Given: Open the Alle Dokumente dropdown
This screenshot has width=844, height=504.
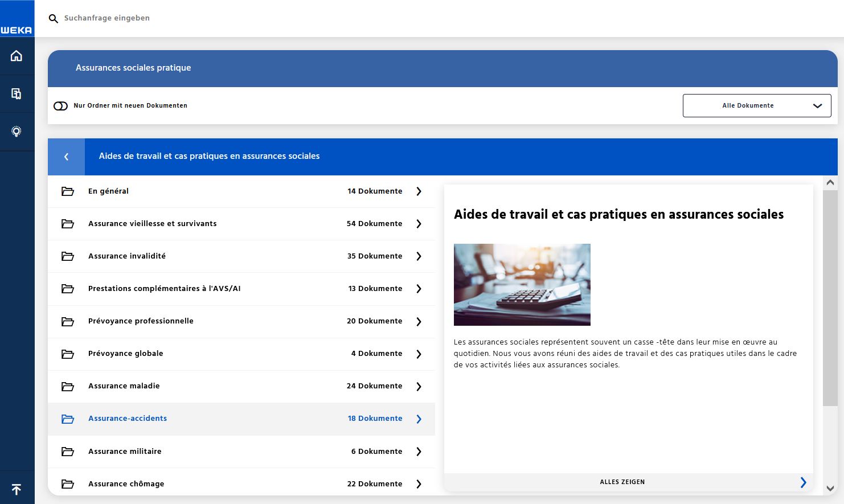Looking at the screenshot, I should (x=756, y=106).
